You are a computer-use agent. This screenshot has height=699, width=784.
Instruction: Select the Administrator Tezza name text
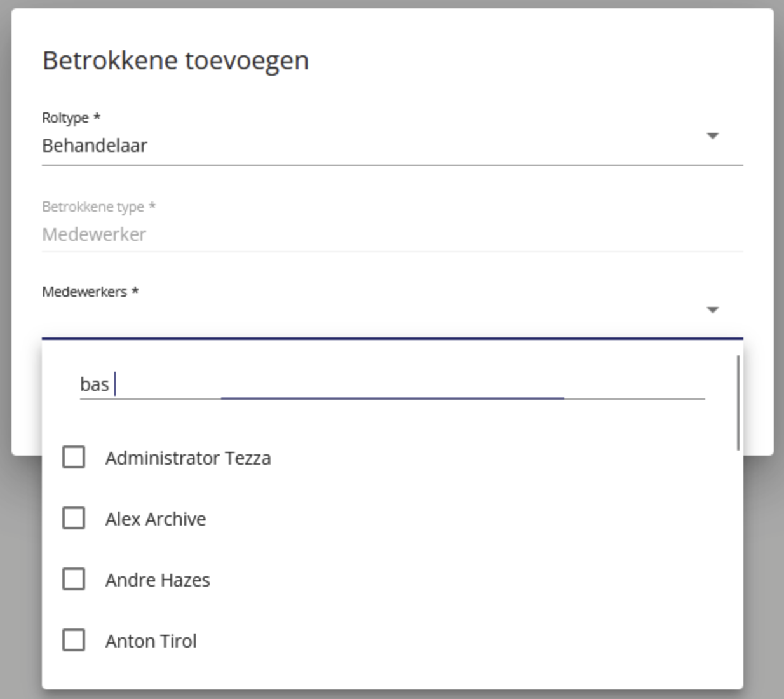188,458
